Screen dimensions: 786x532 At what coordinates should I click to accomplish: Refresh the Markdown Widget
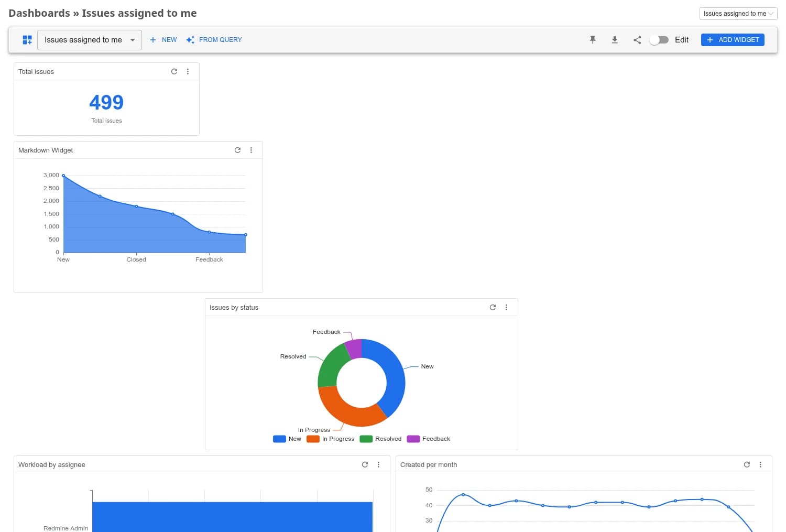(x=237, y=150)
